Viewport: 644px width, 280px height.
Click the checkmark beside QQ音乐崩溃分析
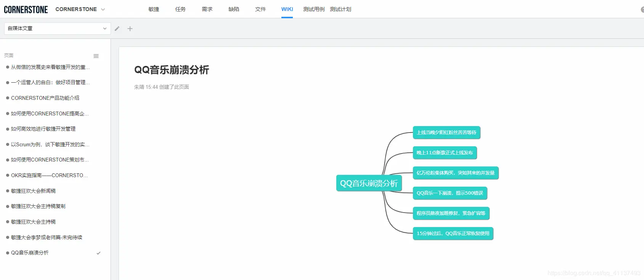[98, 253]
